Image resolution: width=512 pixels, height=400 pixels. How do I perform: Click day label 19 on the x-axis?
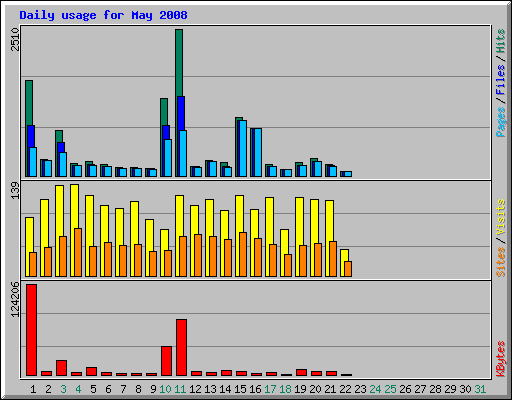[x=300, y=389]
